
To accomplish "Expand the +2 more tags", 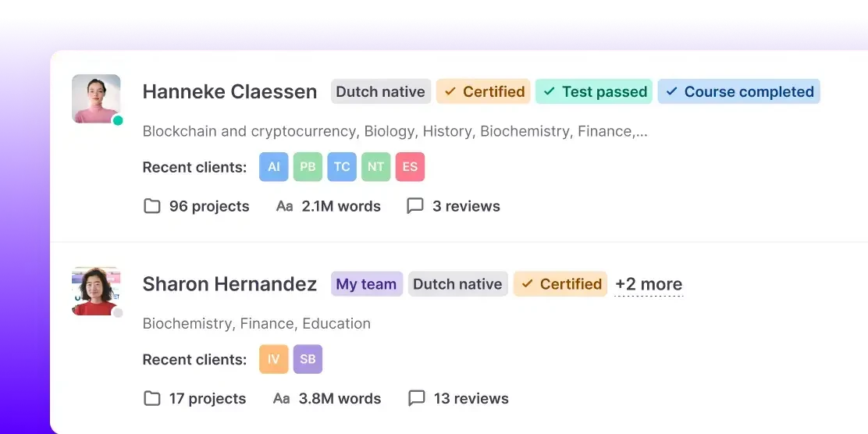I will click(x=649, y=284).
